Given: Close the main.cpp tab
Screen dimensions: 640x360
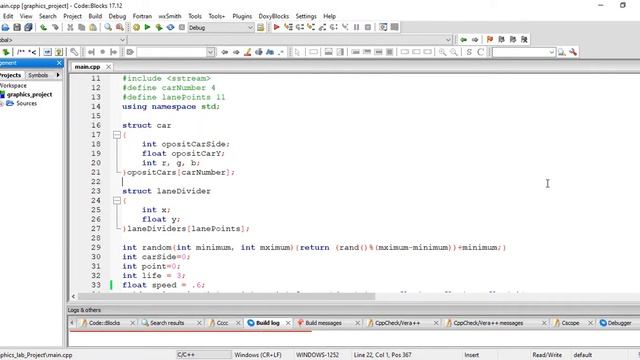Looking at the screenshot, I should click(108, 67).
